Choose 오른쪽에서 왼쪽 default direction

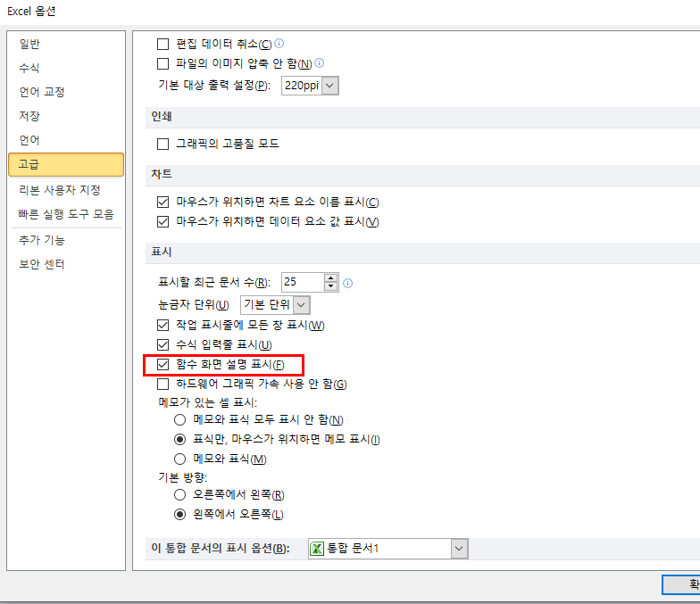pyautogui.click(x=180, y=494)
